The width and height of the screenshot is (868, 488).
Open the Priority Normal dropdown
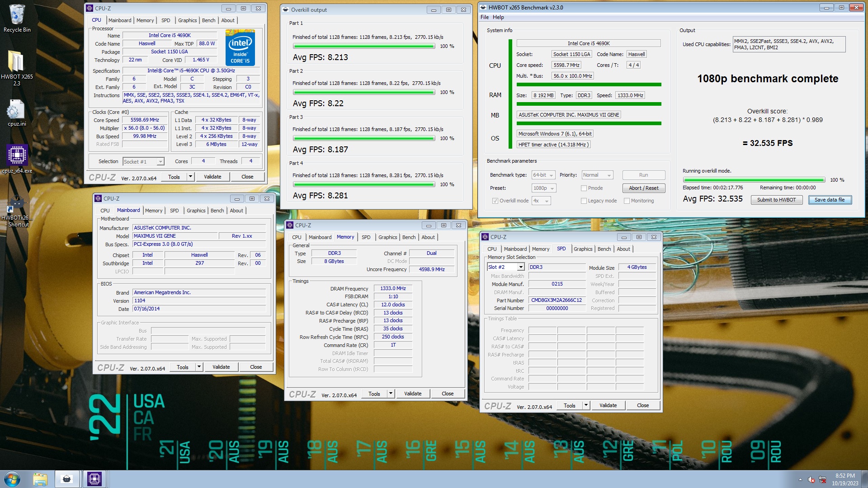597,175
